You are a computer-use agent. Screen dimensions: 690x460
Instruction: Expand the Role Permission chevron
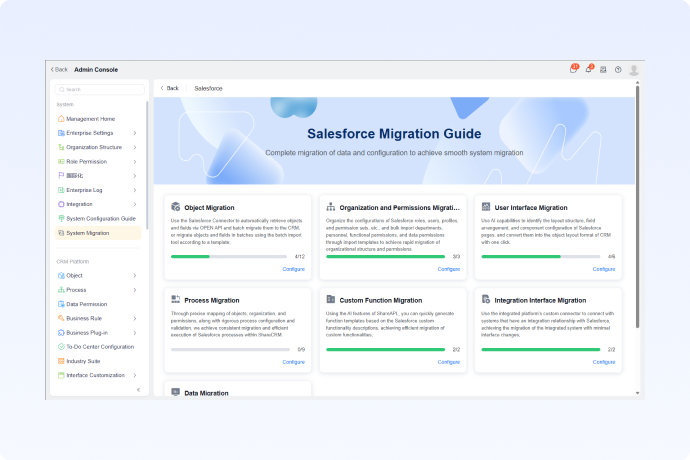pos(135,162)
